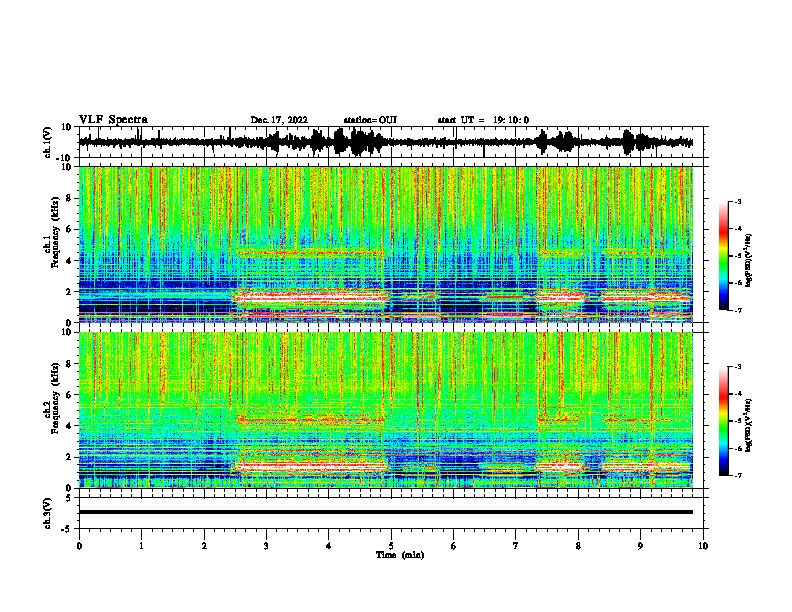Click the ch.1 voltage waveform trace

point(385,142)
